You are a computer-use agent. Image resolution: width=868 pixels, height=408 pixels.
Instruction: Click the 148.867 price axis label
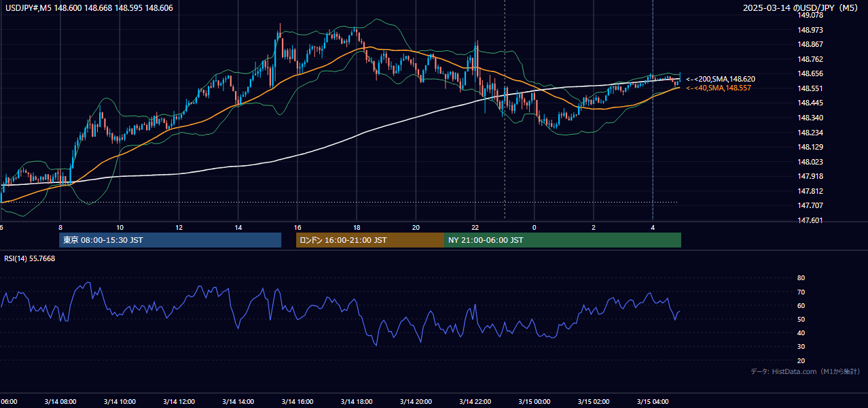point(810,44)
